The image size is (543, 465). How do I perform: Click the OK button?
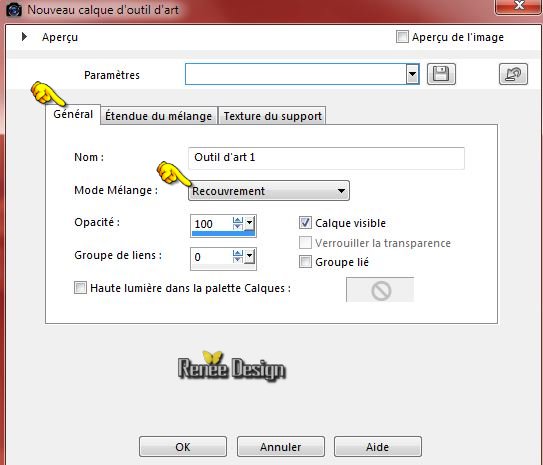[183, 447]
